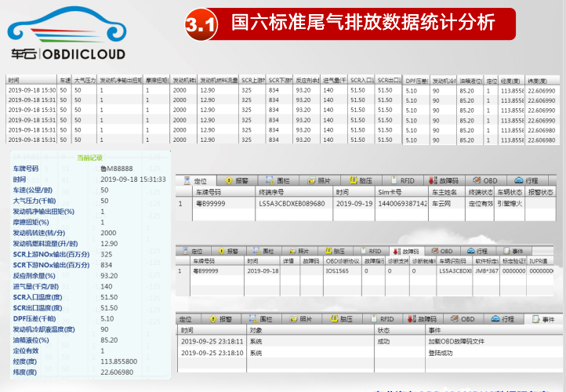The image size is (566, 392).
Task: Click 大气压力 column header in top data table
Action: [85, 80]
